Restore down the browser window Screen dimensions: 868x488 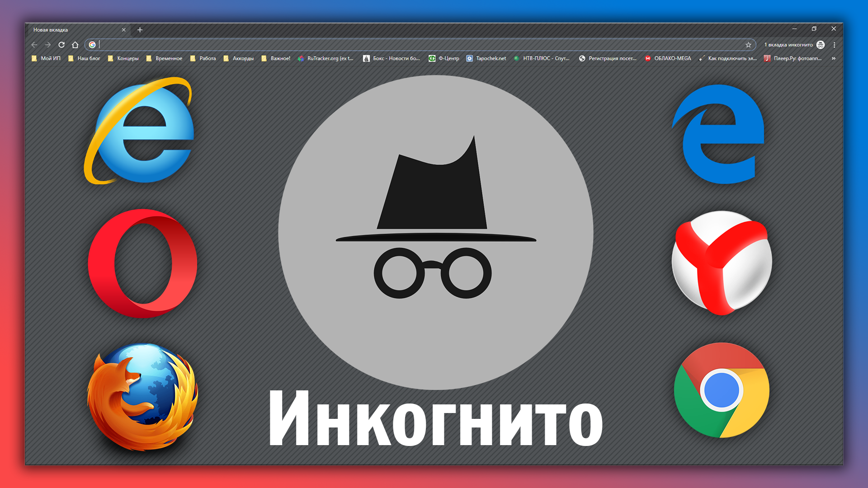tap(814, 28)
